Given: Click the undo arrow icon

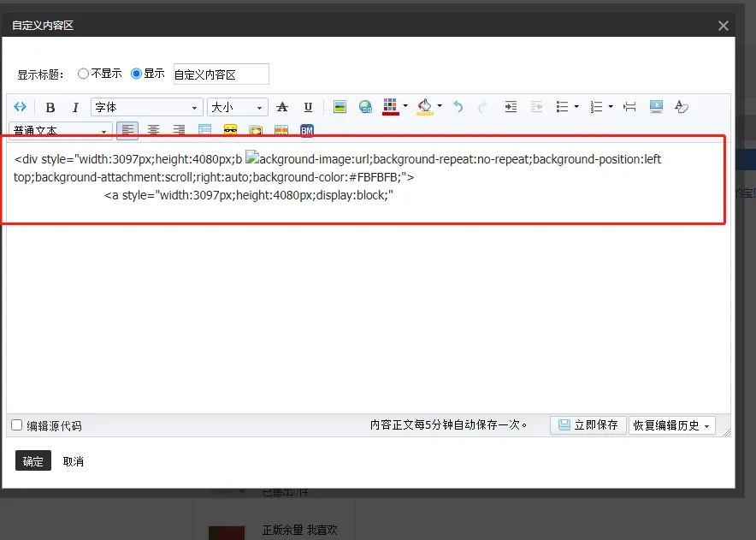Looking at the screenshot, I should point(458,106).
